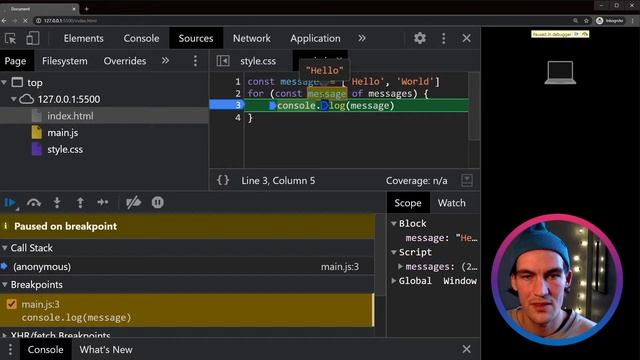This screenshot has width=640, height=360.
Task: Switch to the style.css editor tab
Action: click(258, 61)
